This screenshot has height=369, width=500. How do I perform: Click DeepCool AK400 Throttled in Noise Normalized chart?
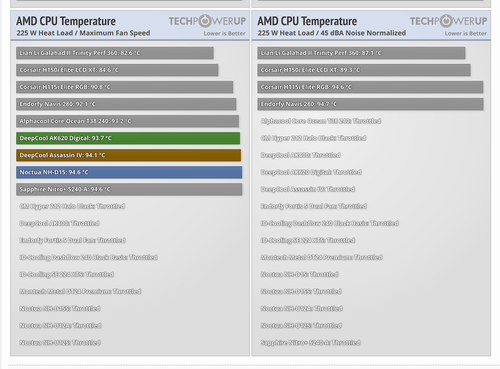click(301, 155)
